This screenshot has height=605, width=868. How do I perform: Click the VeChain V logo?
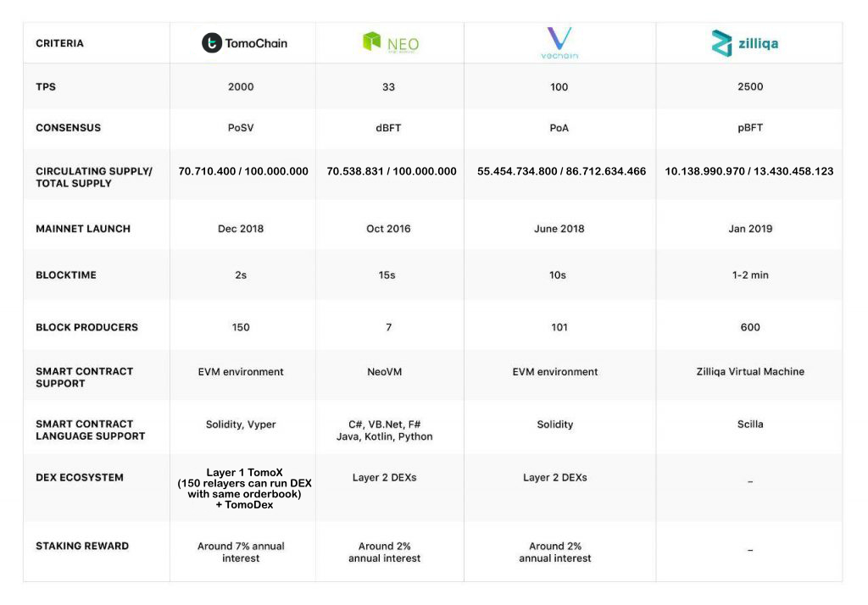pyautogui.click(x=559, y=38)
